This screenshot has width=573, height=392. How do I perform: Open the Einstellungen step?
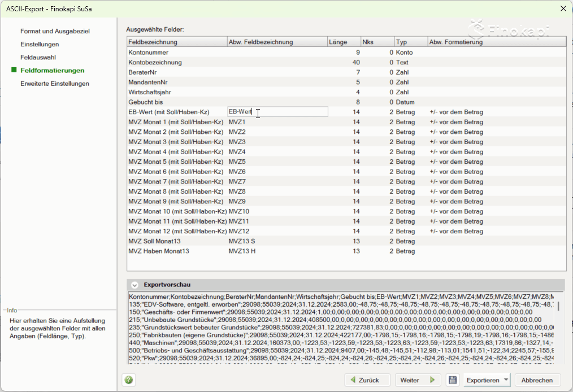click(40, 45)
